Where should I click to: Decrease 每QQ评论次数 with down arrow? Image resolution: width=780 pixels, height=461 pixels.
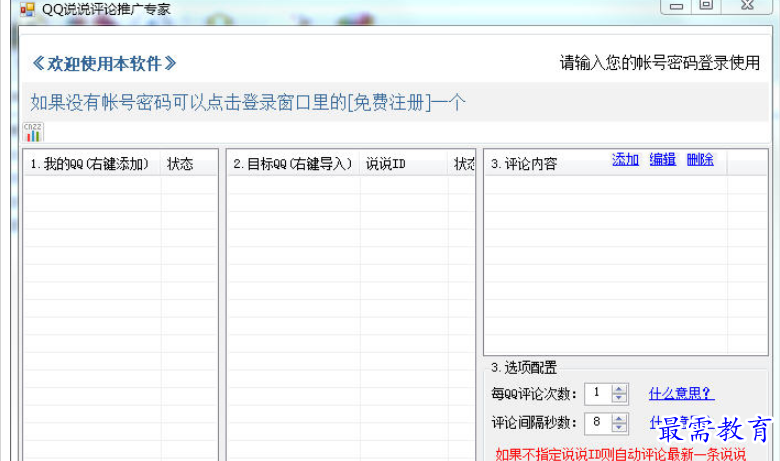pyautogui.click(x=619, y=398)
